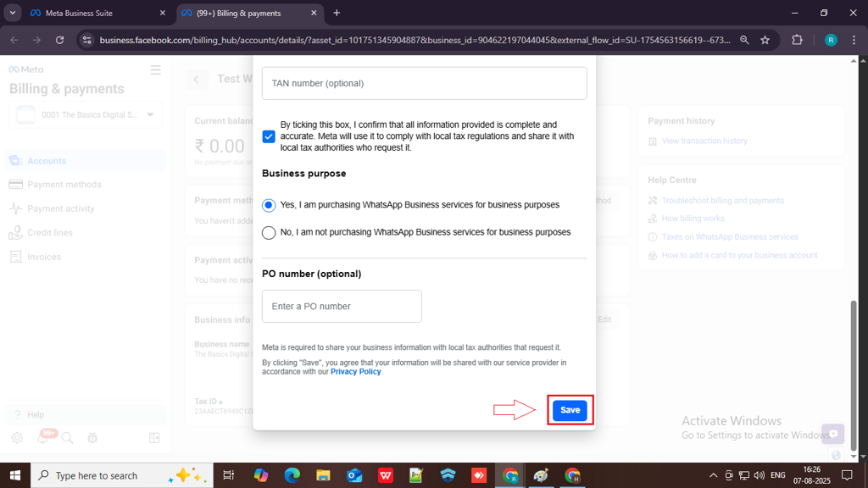Switch to the Meta Business Suite tab

pos(97,13)
